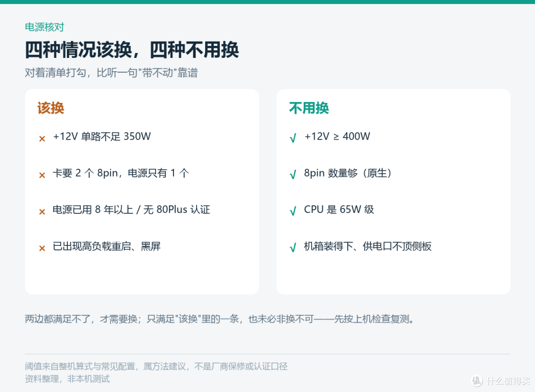
Task: Click footnote line starting 阈值来自整机算式
Action: pos(156,366)
